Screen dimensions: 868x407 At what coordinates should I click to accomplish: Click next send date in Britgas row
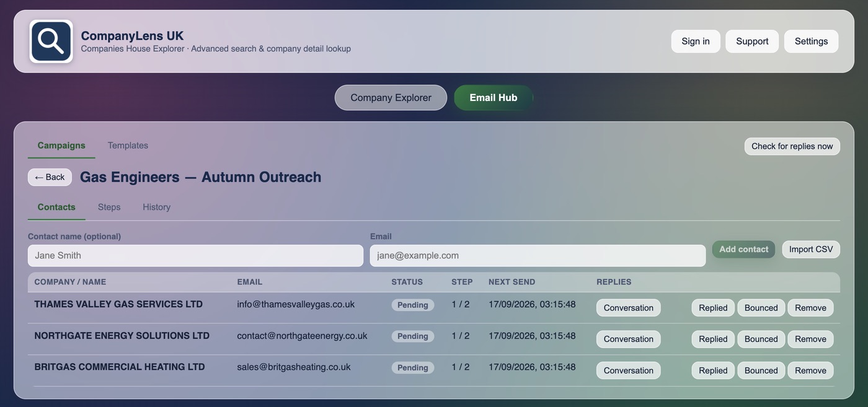pyautogui.click(x=532, y=367)
